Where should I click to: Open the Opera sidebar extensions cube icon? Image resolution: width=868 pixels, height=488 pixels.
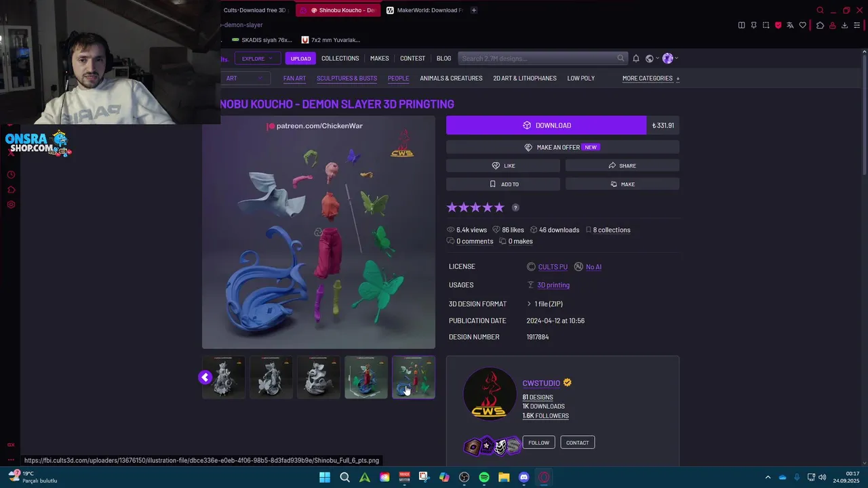11,190
